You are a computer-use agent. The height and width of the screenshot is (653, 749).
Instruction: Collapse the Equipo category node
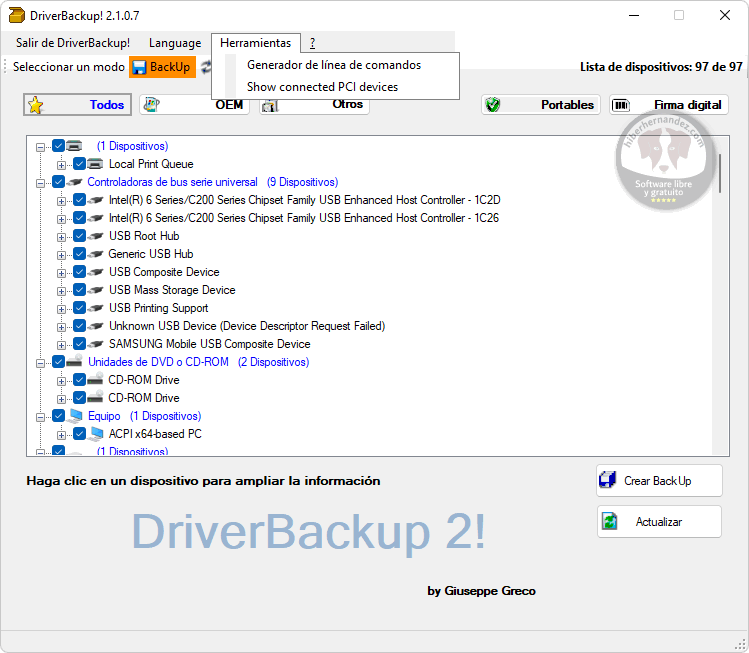point(41,417)
